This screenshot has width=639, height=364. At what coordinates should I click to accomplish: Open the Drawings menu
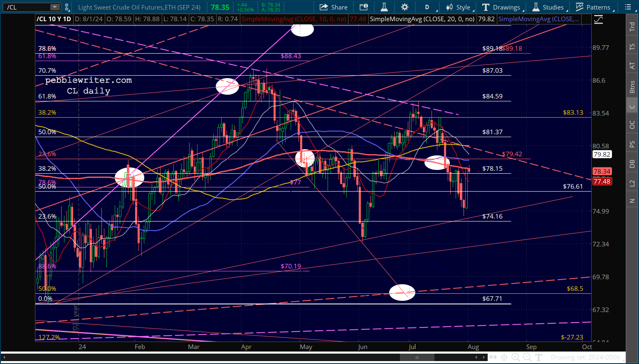pyautogui.click(x=502, y=7)
